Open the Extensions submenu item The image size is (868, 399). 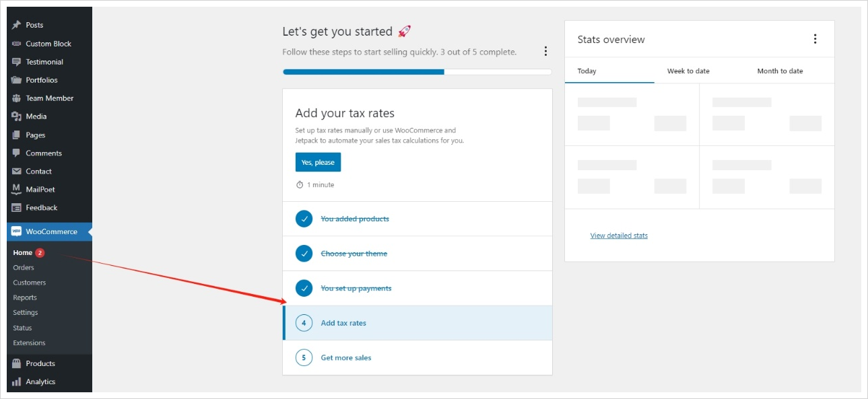click(30, 343)
